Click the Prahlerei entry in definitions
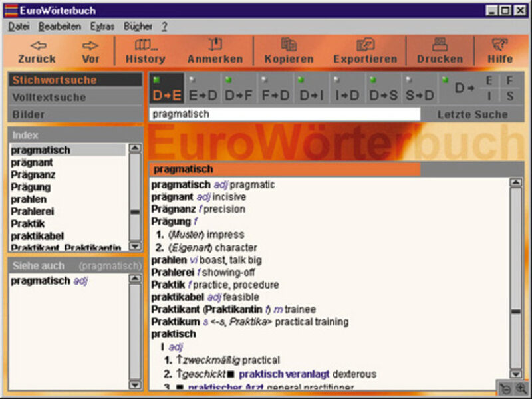532x399 pixels. (203, 273)
